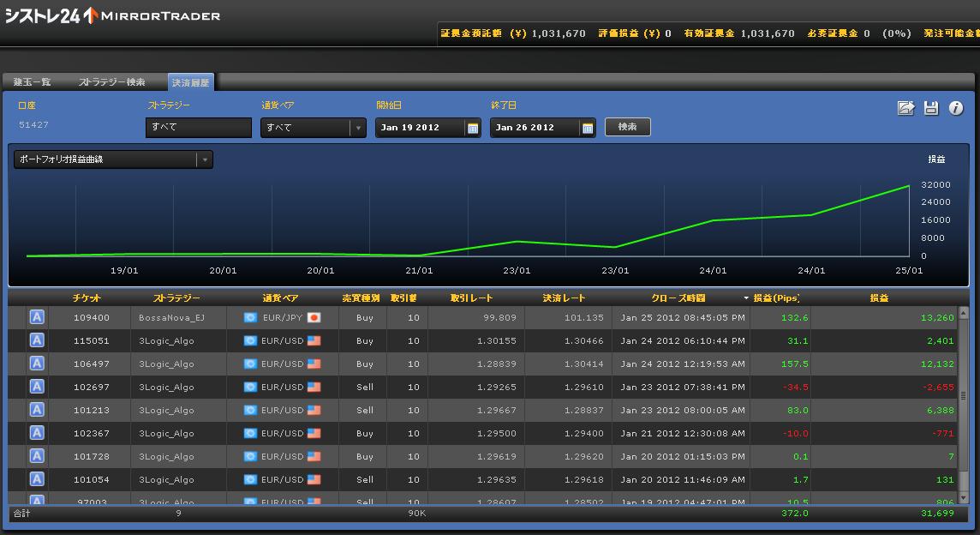Select the 決済履歴 tab

(x=189, y=82)
